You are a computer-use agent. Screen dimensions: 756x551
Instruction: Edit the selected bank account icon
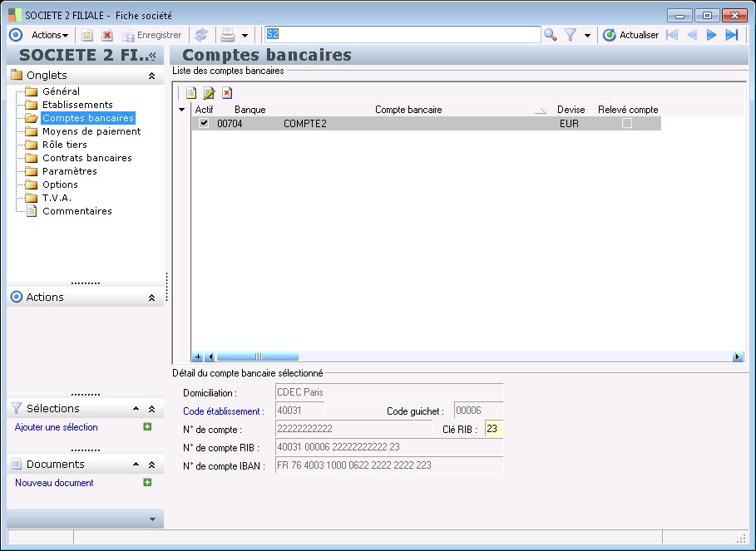point(209,93)
